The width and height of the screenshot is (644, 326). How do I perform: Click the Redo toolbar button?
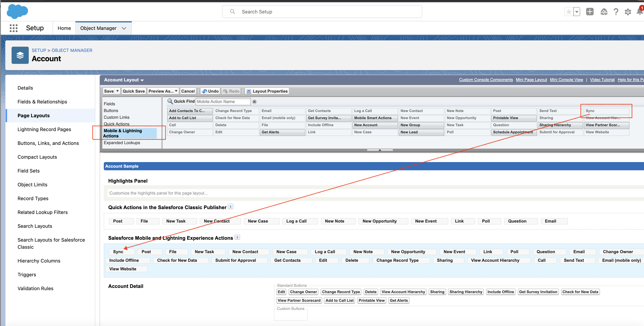click(231, 91)
